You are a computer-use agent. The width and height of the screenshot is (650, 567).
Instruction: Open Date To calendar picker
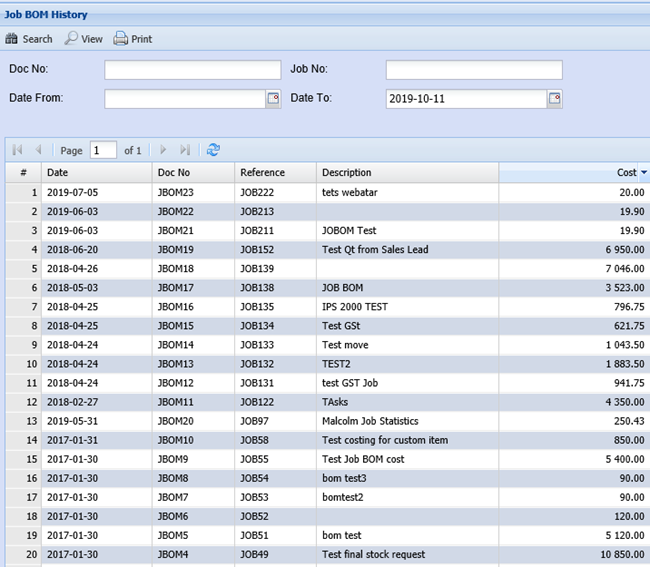pyautogui.click(x=554, y=98)
